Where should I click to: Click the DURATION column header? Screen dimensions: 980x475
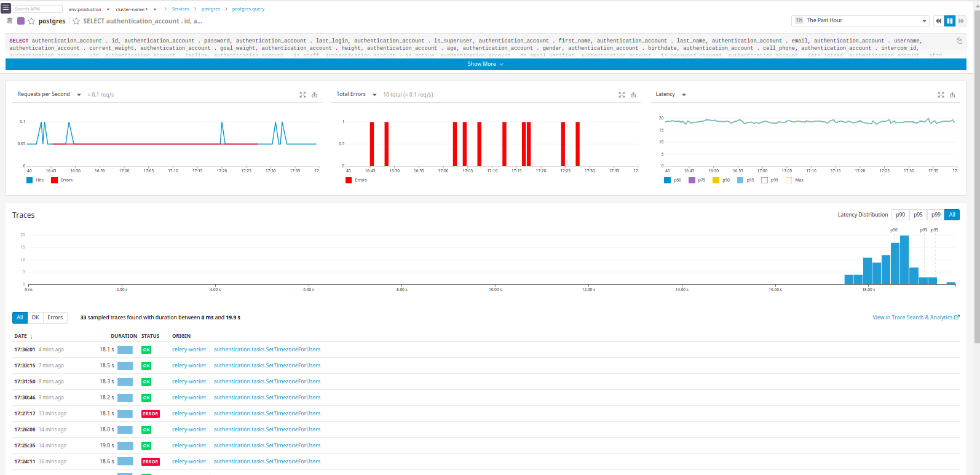tap(124, 337)
